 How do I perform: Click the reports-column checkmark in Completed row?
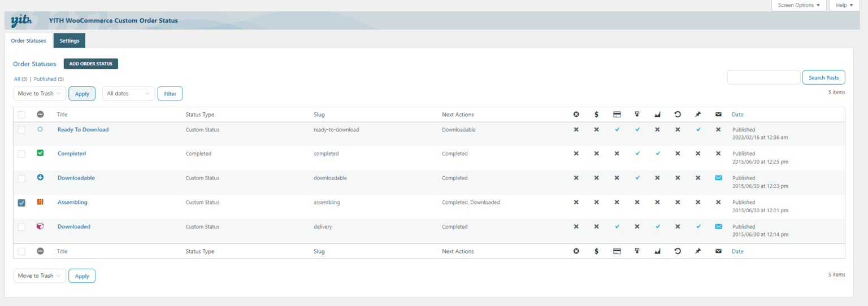coord(657,154)
